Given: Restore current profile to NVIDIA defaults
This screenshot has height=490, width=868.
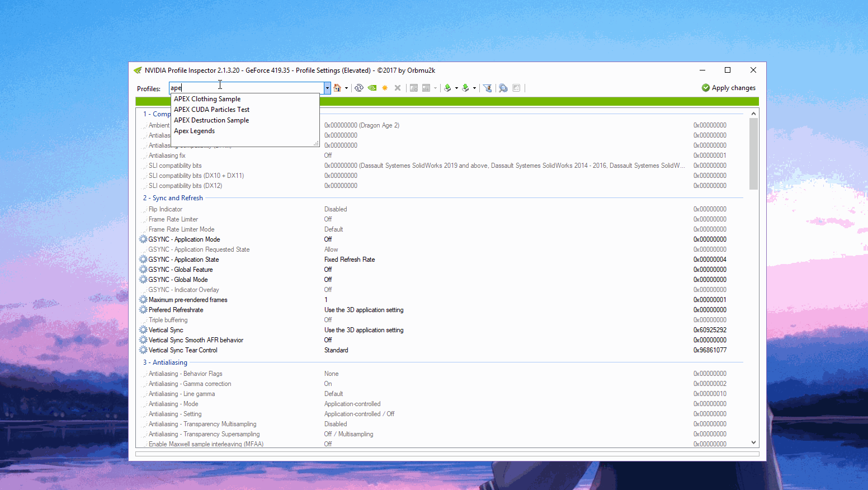Looking at the screenshot, I should (x=337, y=88).
